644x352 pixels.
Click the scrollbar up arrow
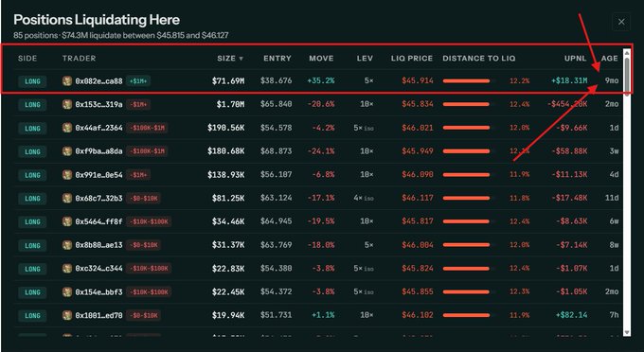click(x=627, y=52)
